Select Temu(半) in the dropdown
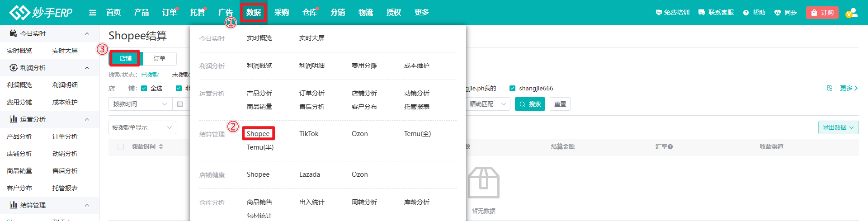This screenshot has height=221, width=868. (x=260, y=147)
